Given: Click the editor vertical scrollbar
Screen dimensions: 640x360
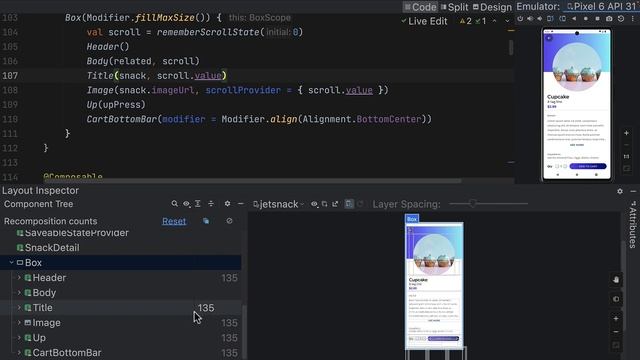Looking at the screenshot, I should [x=511, y=47].
